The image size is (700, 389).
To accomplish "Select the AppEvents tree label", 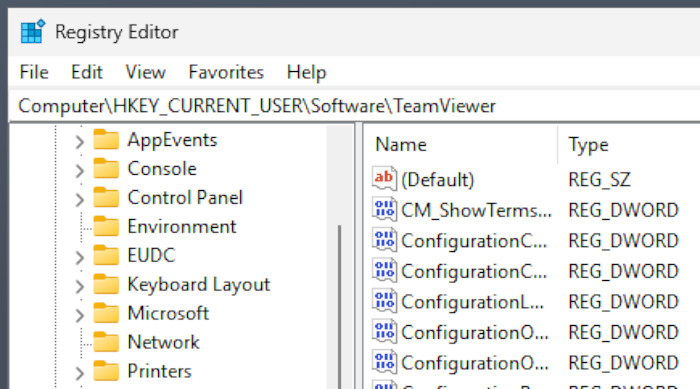I will click(x=172, y=140).
